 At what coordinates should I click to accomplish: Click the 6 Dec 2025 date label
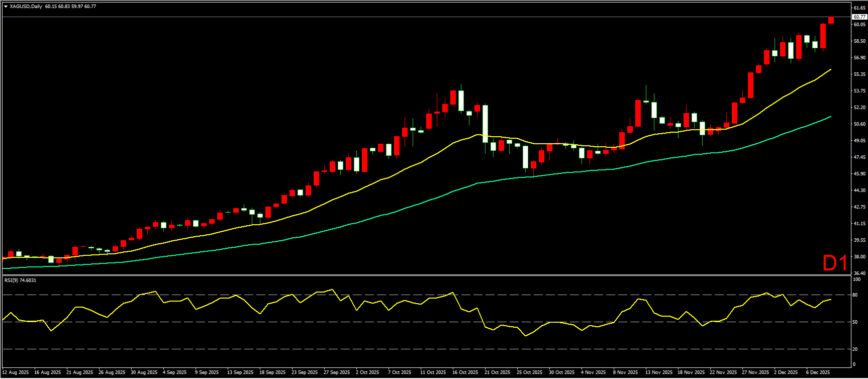pos(818,372)
